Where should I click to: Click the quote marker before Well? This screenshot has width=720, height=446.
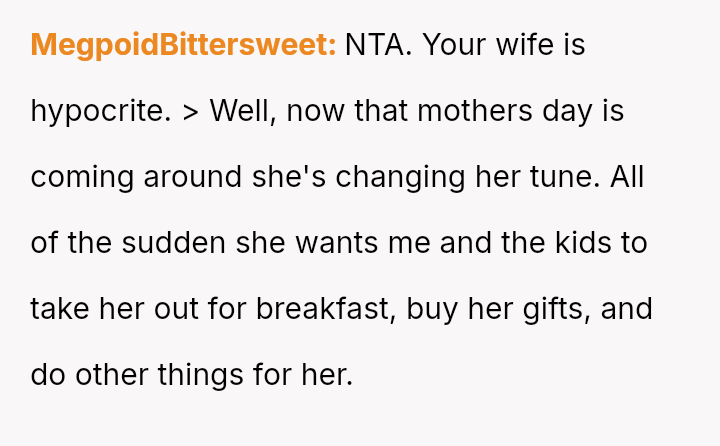pyautogui.click(x=191, y=111)
